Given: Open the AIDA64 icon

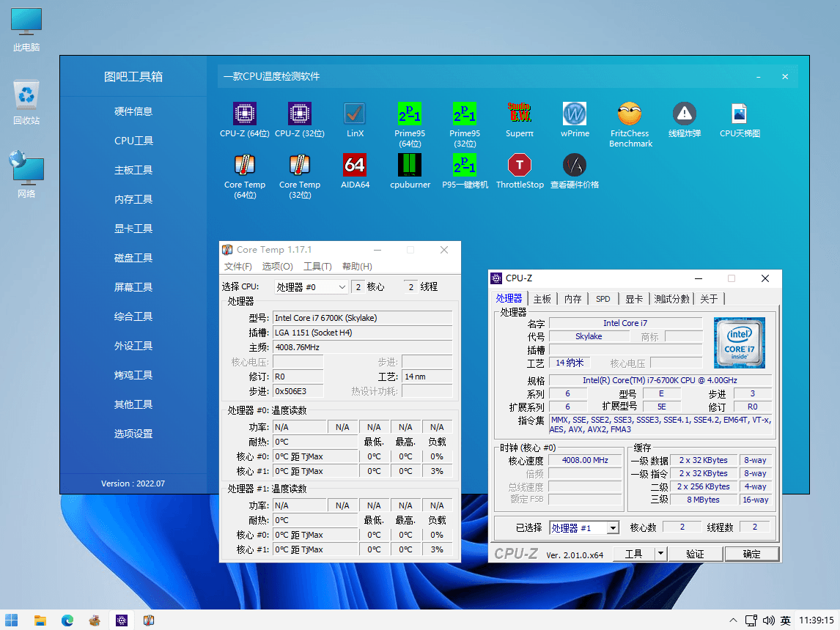Looking at the screenshot, I should tap(355, 165).
